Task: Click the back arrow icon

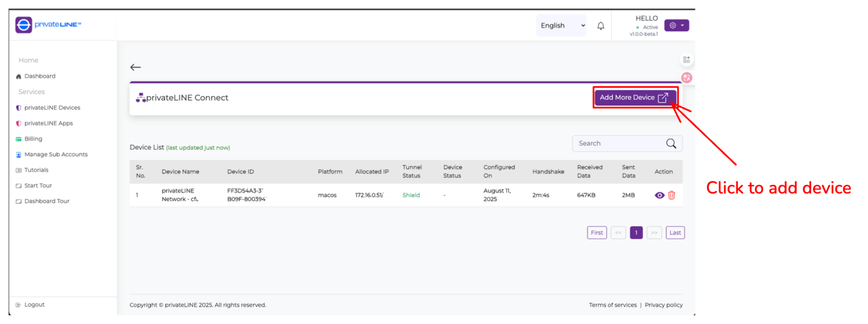Action: (135, 67)
